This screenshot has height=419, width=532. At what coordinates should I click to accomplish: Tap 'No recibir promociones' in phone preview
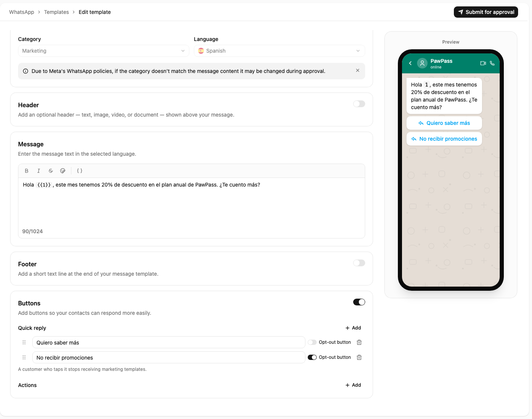(x=444, y=139)
